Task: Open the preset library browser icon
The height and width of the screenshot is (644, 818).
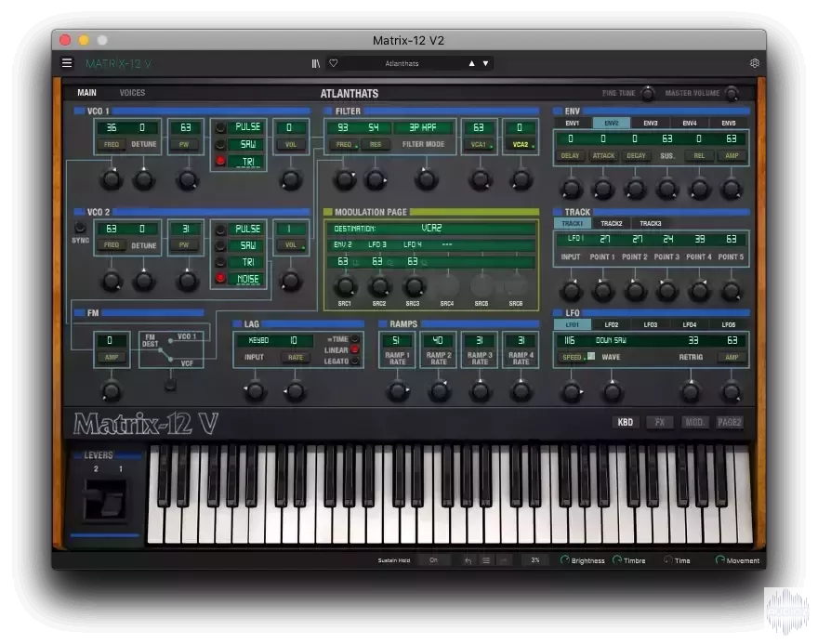Action: coord(316,63)
